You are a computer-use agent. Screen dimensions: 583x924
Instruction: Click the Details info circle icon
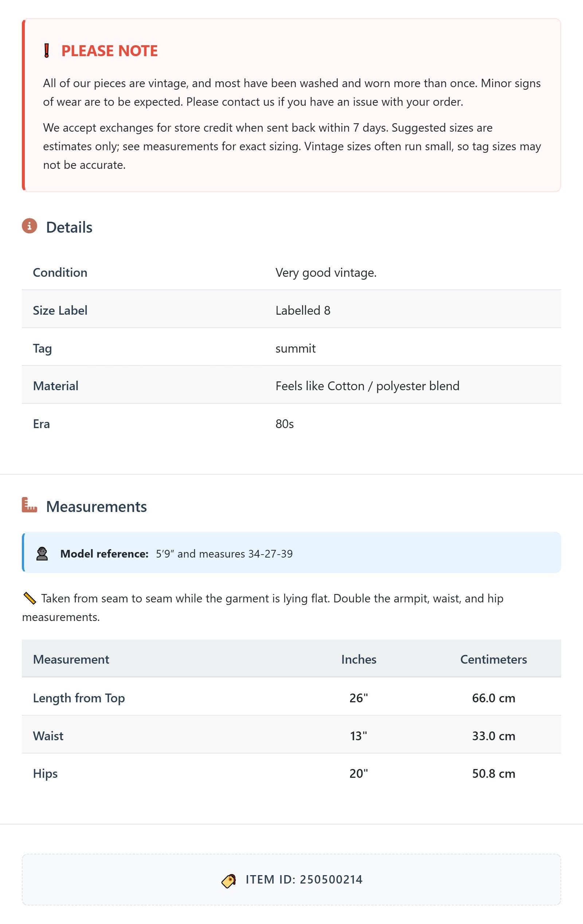(x=30, y=226)
